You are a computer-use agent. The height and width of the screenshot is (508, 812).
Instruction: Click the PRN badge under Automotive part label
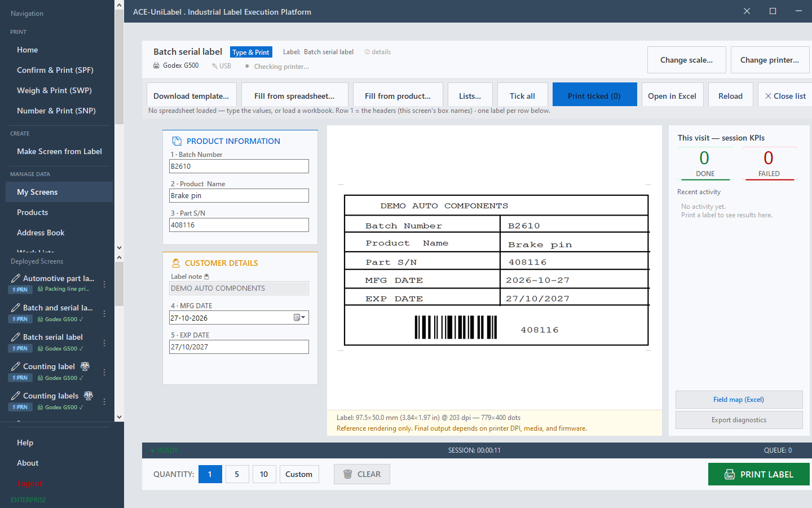pos(20,290)
